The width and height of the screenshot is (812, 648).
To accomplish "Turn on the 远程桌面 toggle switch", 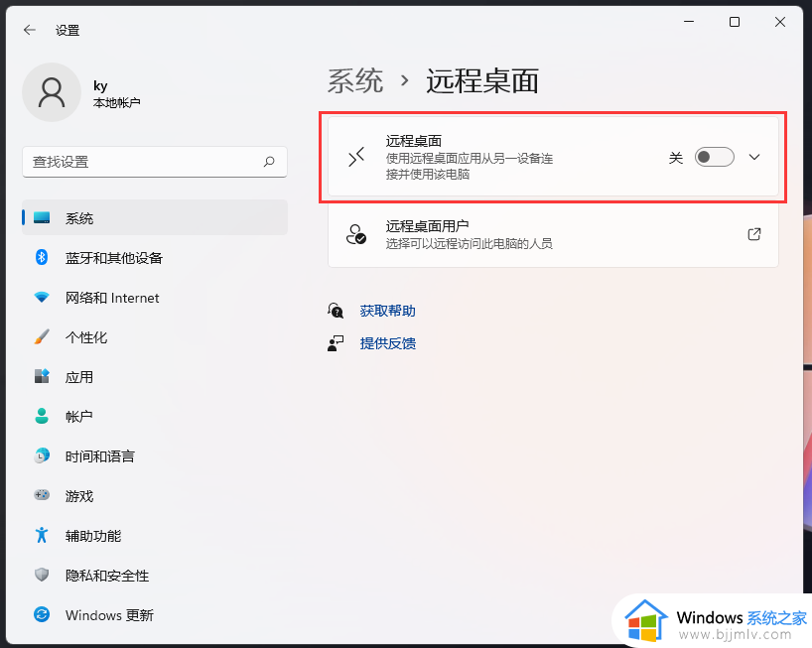I will (x=714, y=157).
